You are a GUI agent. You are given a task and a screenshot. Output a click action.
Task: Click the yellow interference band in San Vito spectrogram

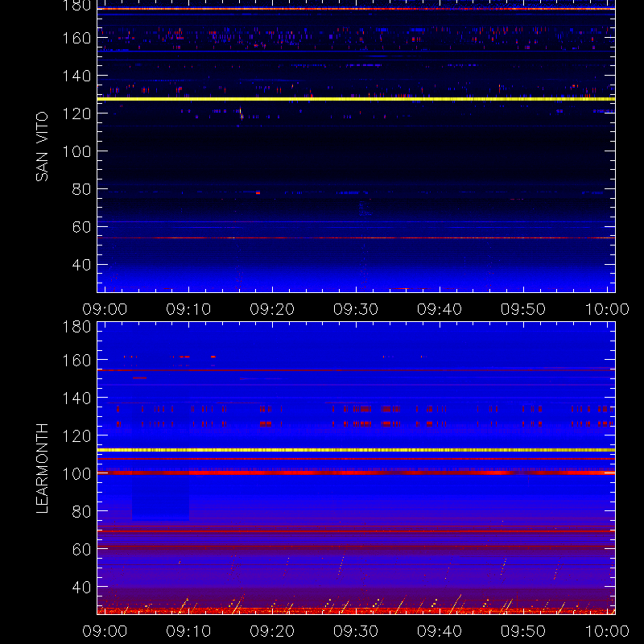pos(356,99)
